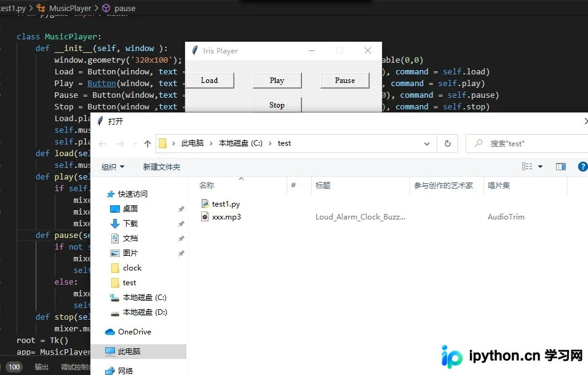Click the pin icon next to 下载
This screenshot has height=375, width=588.
[181, 224]
